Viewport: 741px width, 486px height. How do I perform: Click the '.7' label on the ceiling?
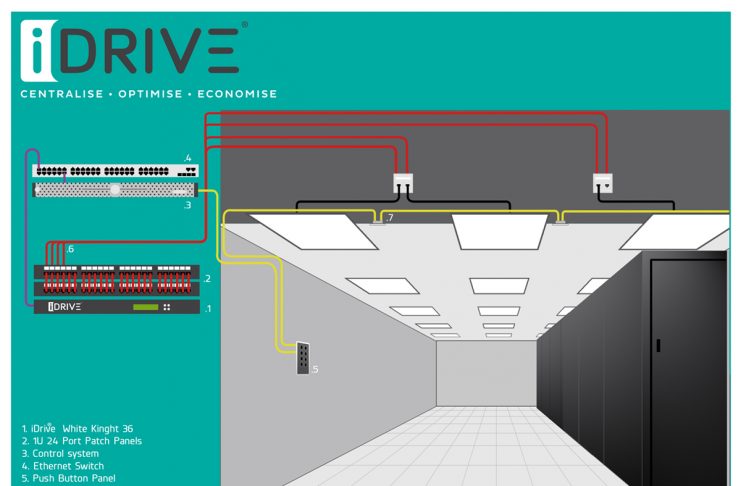(389, 217)
